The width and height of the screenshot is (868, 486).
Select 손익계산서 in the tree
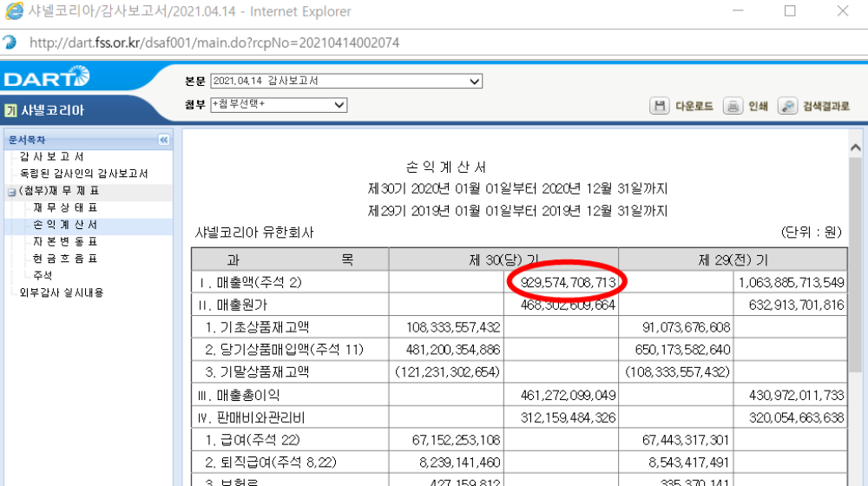(x=65, y=225)
